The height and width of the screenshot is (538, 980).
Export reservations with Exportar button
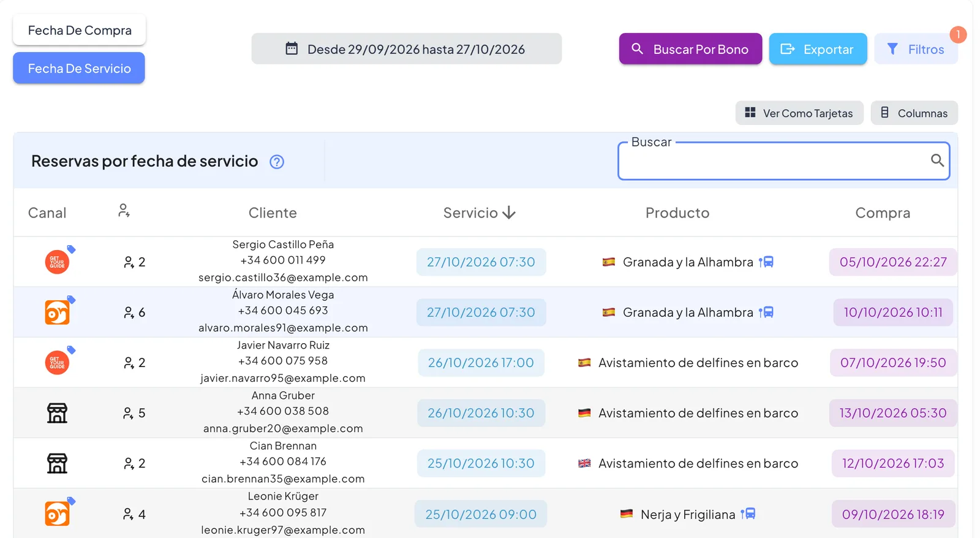click(818, 49)
